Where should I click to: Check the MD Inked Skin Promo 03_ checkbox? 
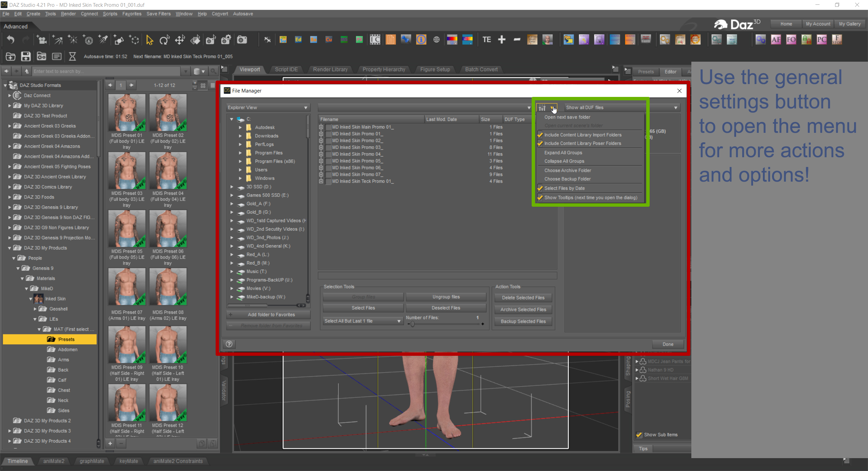pos(328,147)
